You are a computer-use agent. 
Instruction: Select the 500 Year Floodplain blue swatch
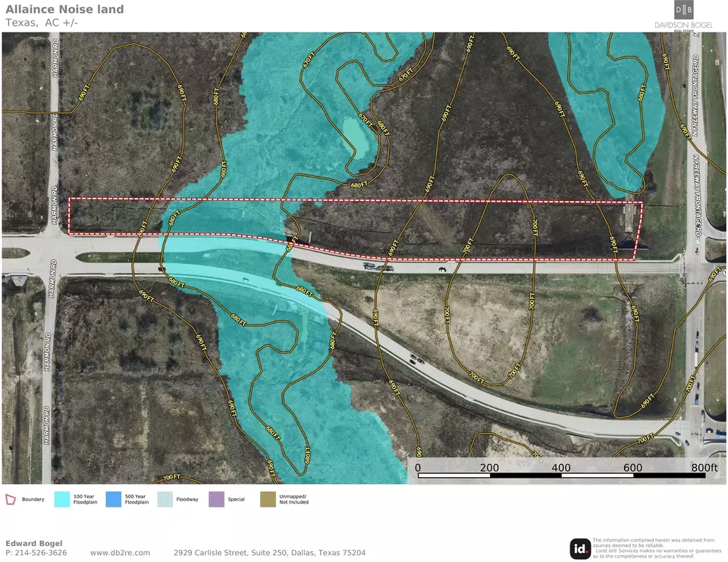(x=113, y=499)
